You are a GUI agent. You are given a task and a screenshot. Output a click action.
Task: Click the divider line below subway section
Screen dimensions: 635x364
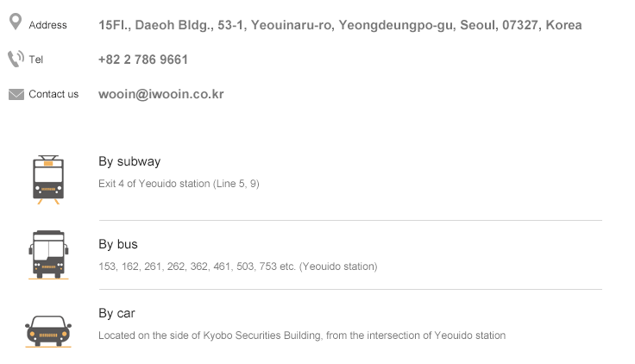click(350, 220)
